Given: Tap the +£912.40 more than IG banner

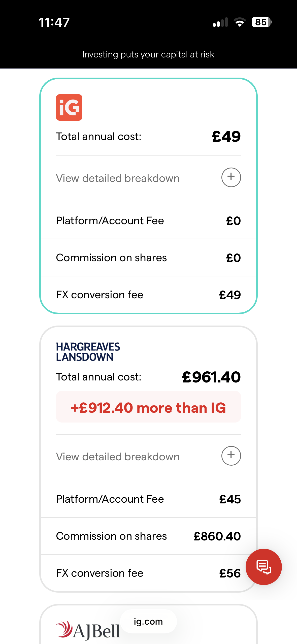Looking at the screenshot, I should tap(148, 407).
